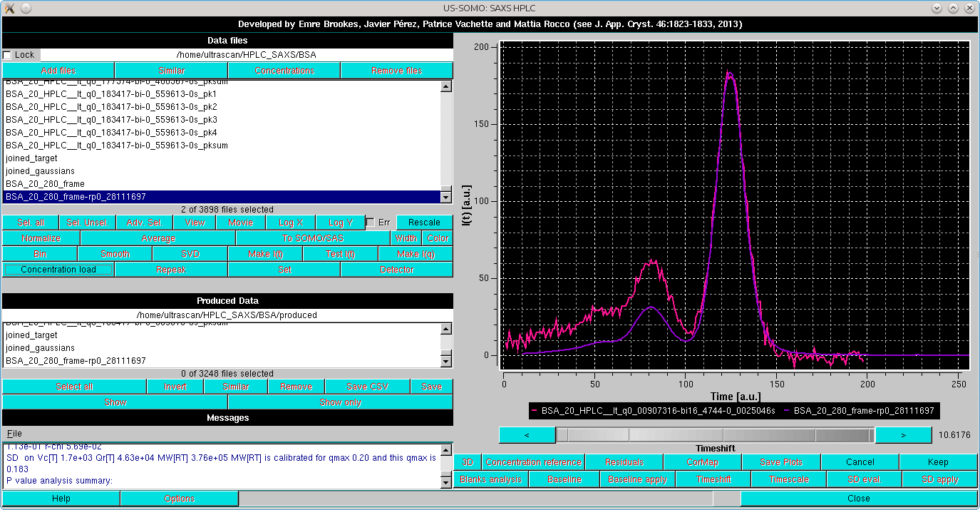Toggle Log X axis

291,223
